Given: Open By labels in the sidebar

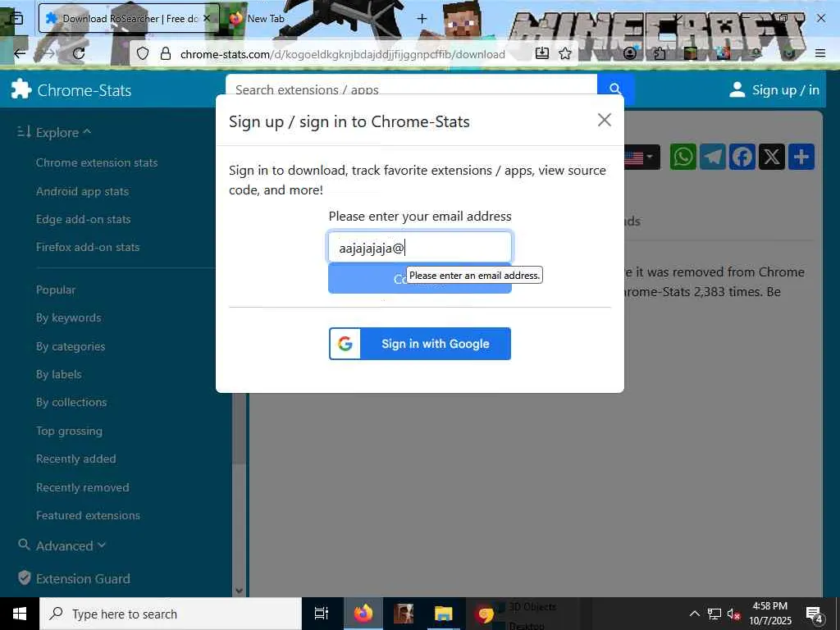Looking at the screenshot, I should pos(59,374).
